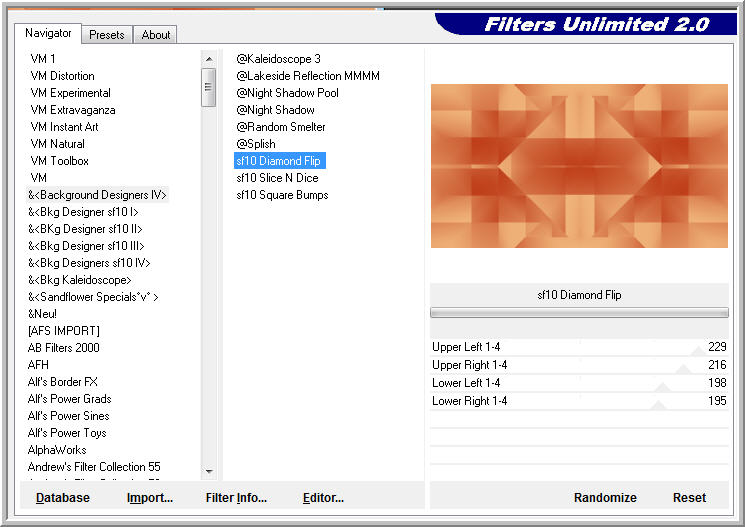Select sf10 Square Bumps filter

282,195
